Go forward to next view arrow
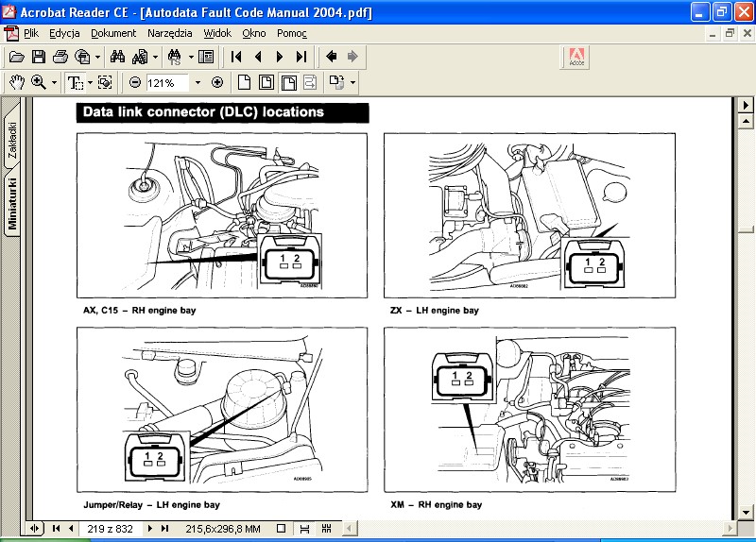Viewport: 756px width, 542px height. point(352,57)
